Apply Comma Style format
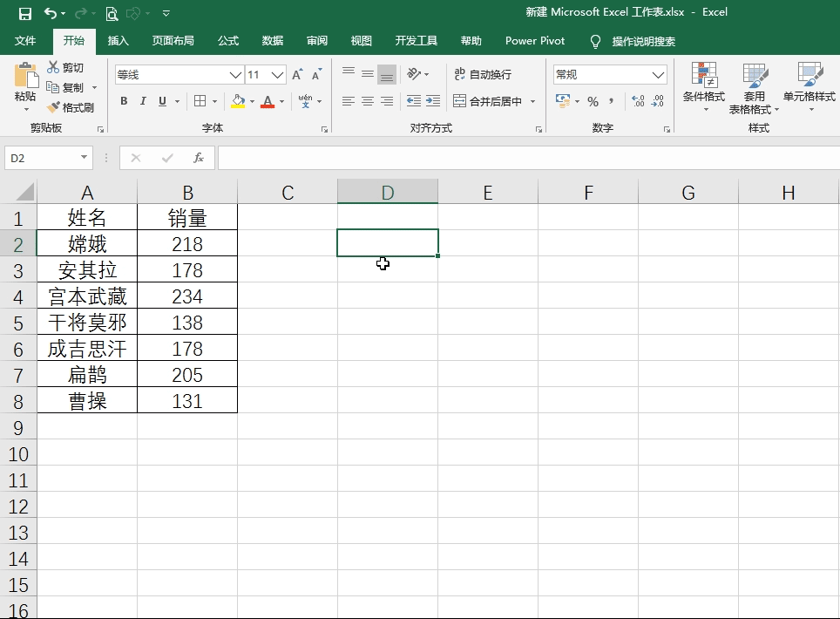The height and width of the screenshot is (619, 840). click(611, 101)
